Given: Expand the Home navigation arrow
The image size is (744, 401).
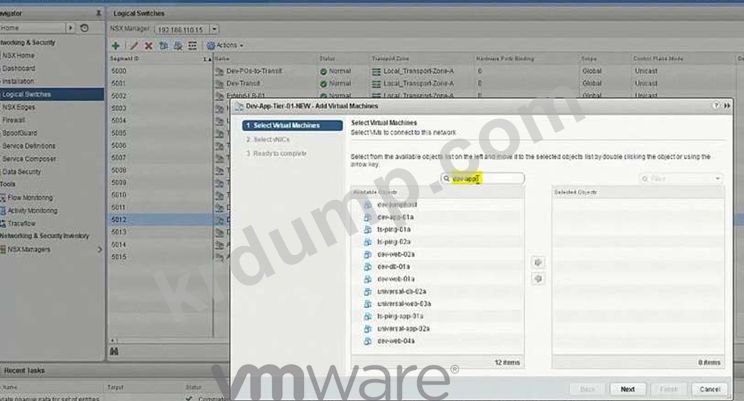Looking at the screenshot, I should pyautogui.click(x=71, y=28).
